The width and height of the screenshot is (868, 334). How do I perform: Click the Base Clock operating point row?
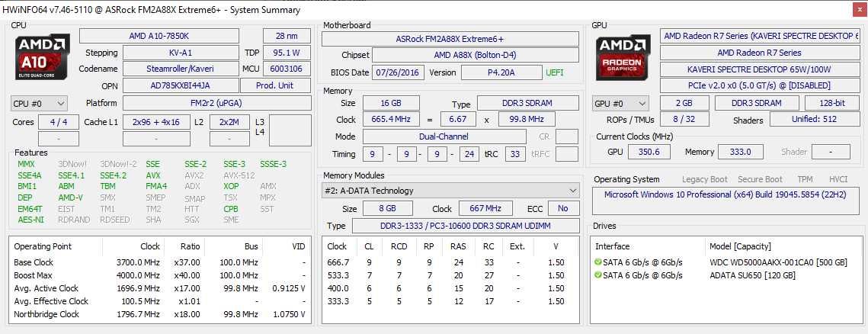click(159, 262)
